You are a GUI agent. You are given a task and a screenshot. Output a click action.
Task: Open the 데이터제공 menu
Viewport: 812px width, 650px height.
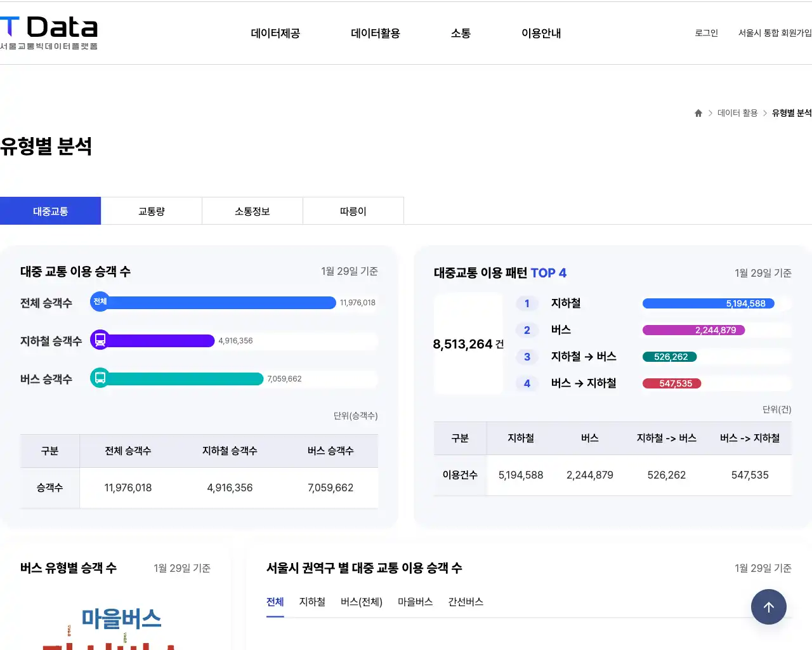tap(275, 33)
